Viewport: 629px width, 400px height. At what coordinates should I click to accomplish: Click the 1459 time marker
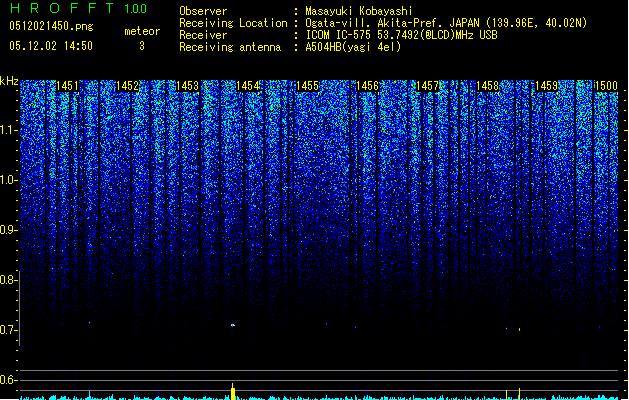click(x=547, y=86)
